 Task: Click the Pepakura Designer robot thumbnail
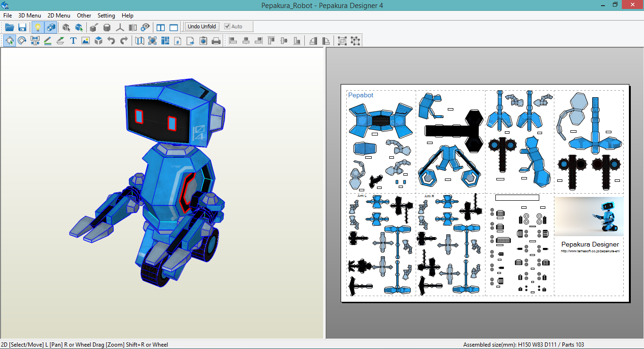pos(589,216)
